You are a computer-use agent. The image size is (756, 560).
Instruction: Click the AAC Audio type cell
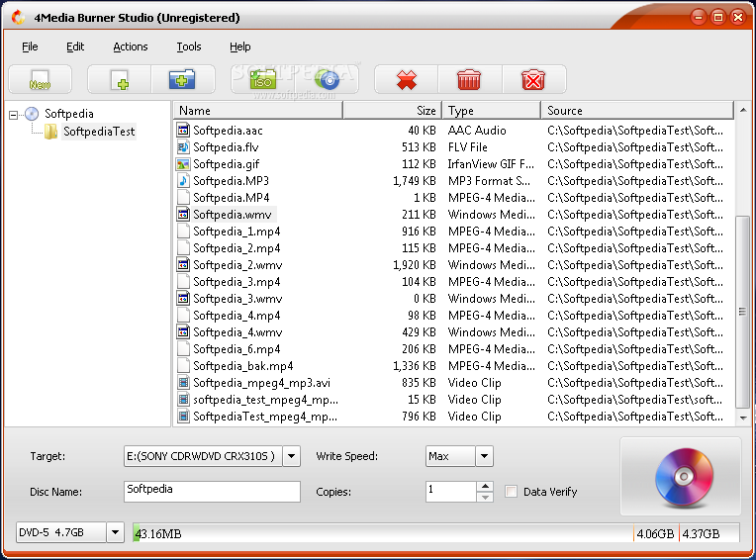pyautogui.click(x=477, y=131)
